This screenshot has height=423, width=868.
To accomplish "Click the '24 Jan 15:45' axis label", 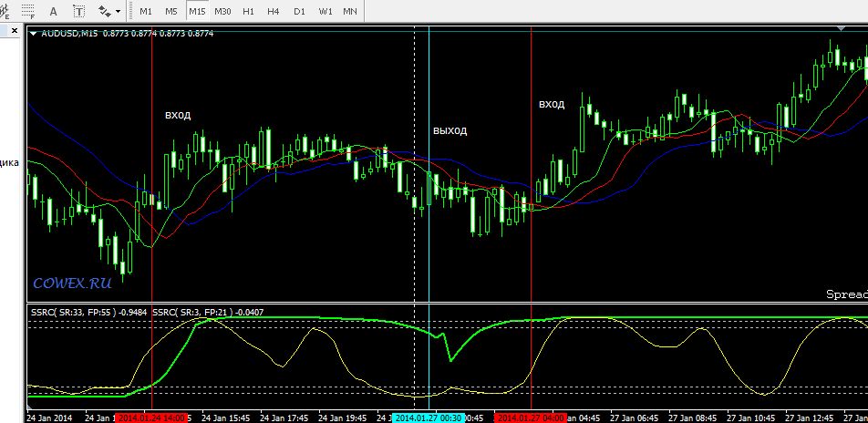I will (x=225, y=418).
